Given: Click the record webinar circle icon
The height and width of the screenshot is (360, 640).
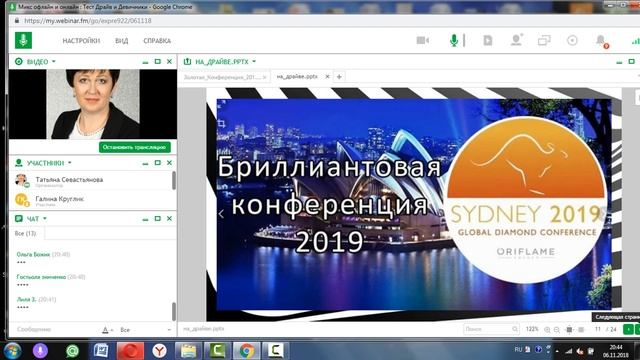Looking at the screenshot, I should [572, 40].
